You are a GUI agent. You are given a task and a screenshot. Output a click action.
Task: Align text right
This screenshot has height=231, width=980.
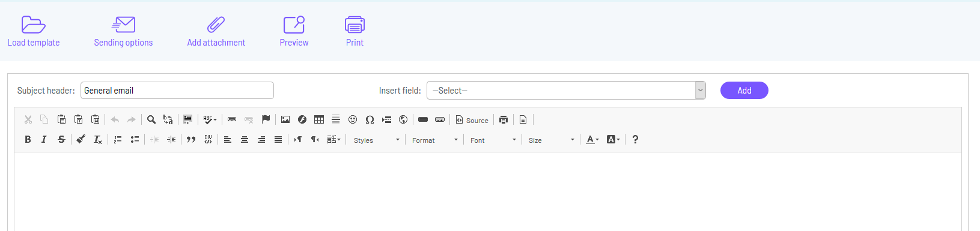click(261, 139)
